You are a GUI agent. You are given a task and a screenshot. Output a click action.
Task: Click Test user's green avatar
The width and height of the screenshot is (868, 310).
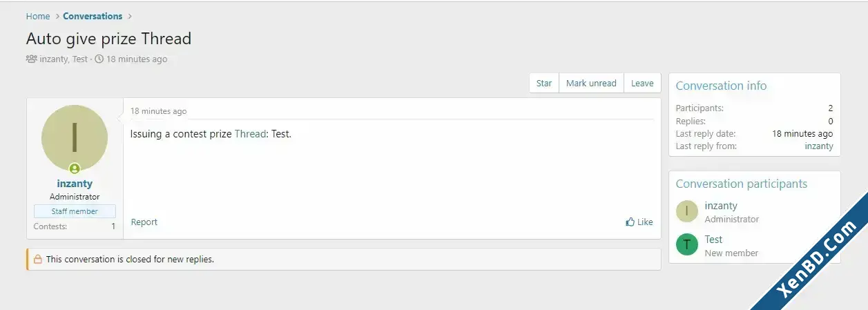[687, 244]
